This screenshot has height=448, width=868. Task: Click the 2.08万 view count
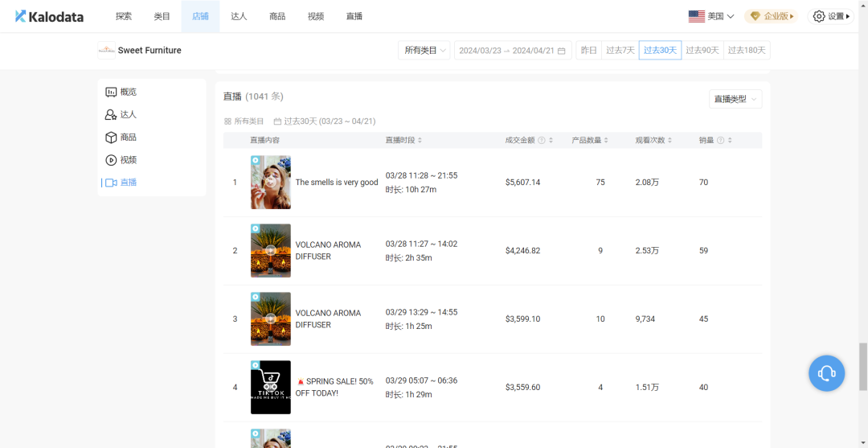(647, 183)
